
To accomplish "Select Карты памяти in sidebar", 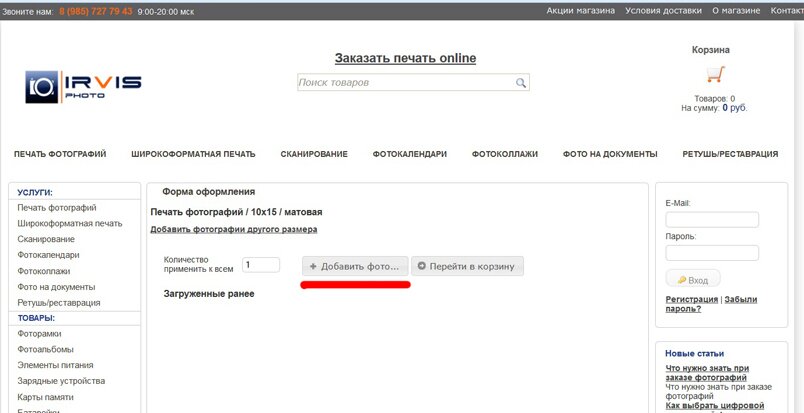I will point(45,397).
